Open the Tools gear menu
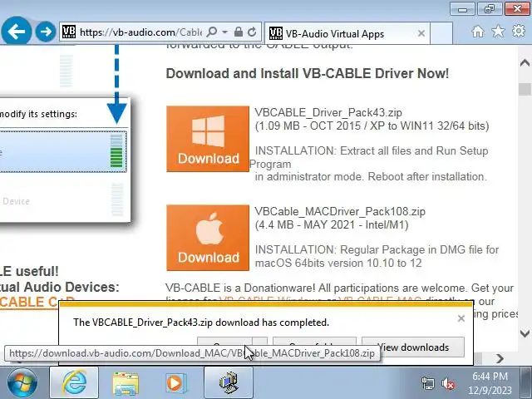This screenshot has height=399, width=532. 519,32
